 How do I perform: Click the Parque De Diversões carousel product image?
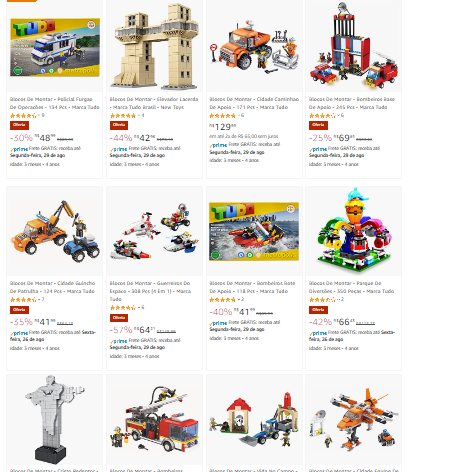(x=354, y=230)
